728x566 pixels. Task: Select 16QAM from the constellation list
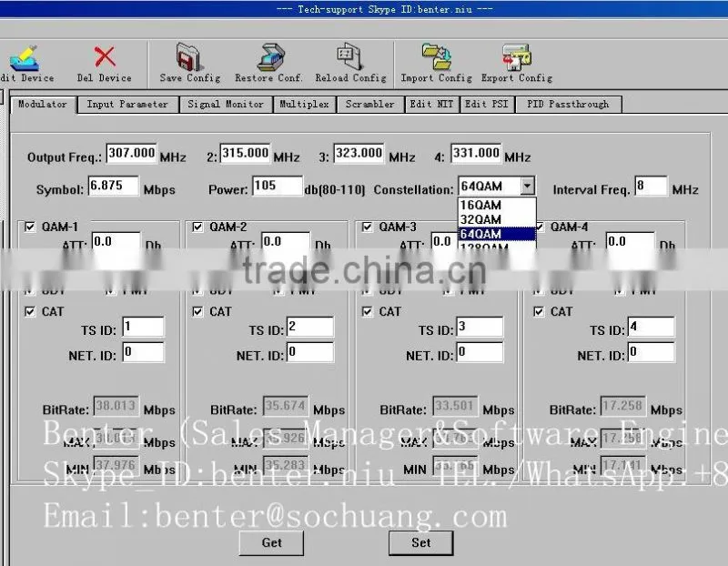[496, 205]
